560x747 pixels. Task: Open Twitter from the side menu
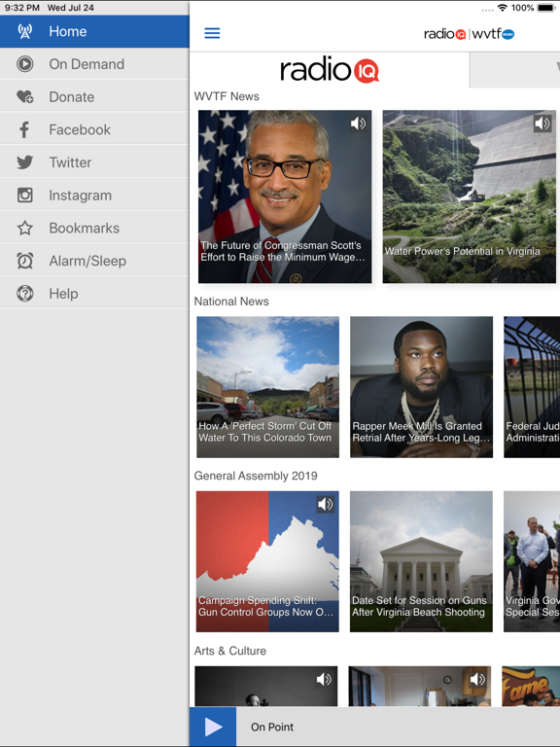point(94,162)
